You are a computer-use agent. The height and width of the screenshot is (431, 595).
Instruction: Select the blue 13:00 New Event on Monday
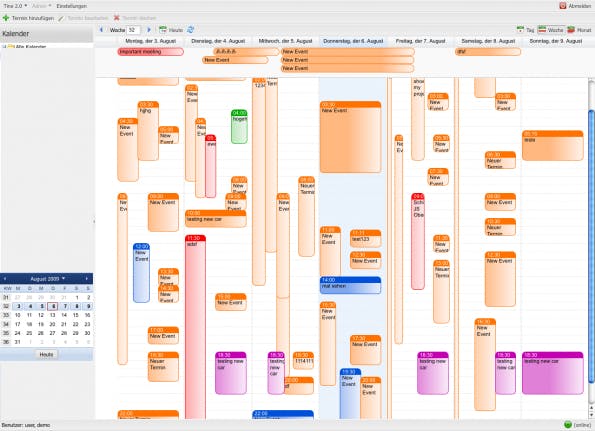[142, 273]
